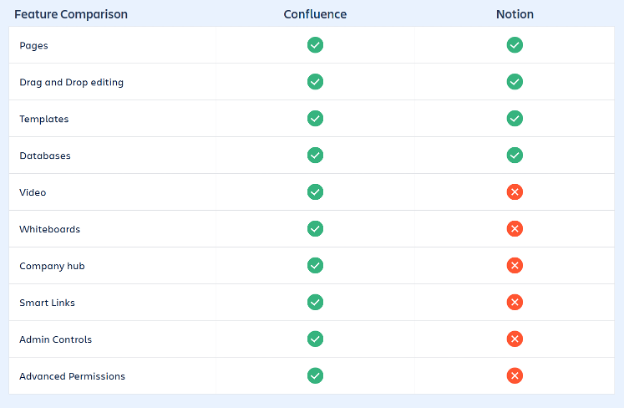Click the Notion checkmark for Databases
Image resolution: width=624 pixels, height=408 pixels.
coord(515,155)
